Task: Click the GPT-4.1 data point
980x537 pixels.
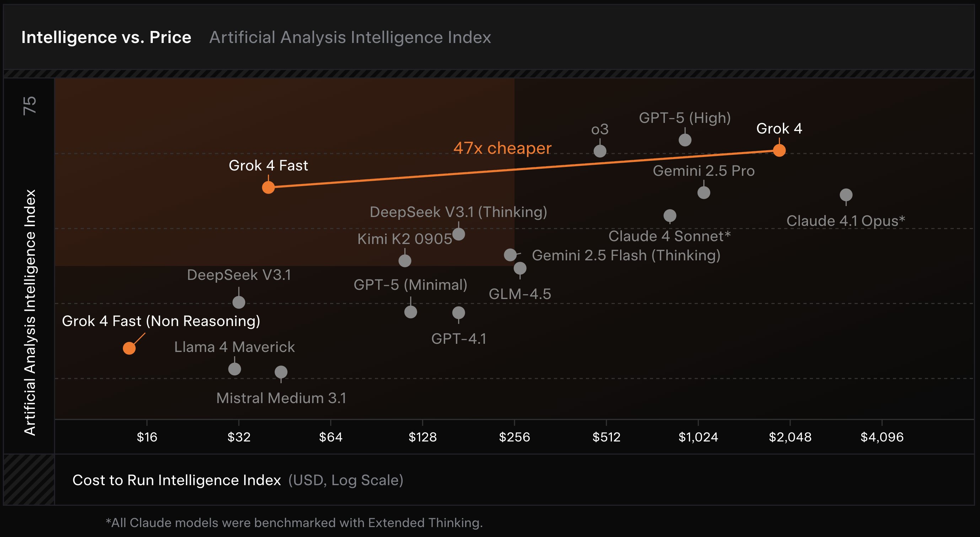Action: [458, 313]
